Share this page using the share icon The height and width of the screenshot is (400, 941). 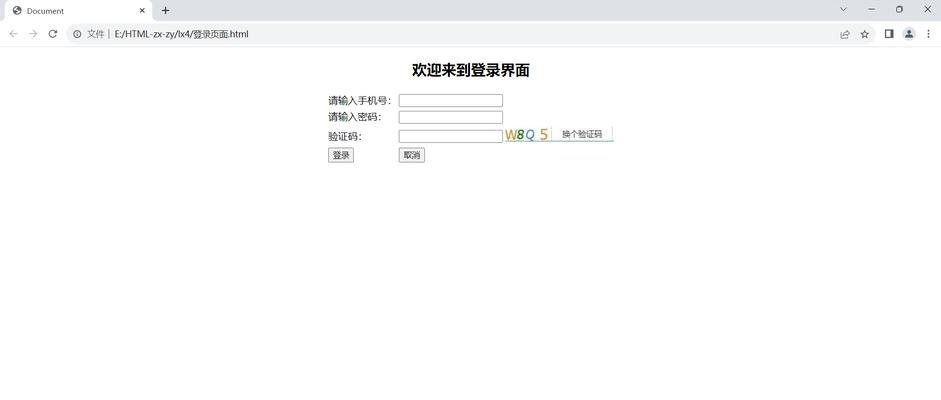click(845, 34)
